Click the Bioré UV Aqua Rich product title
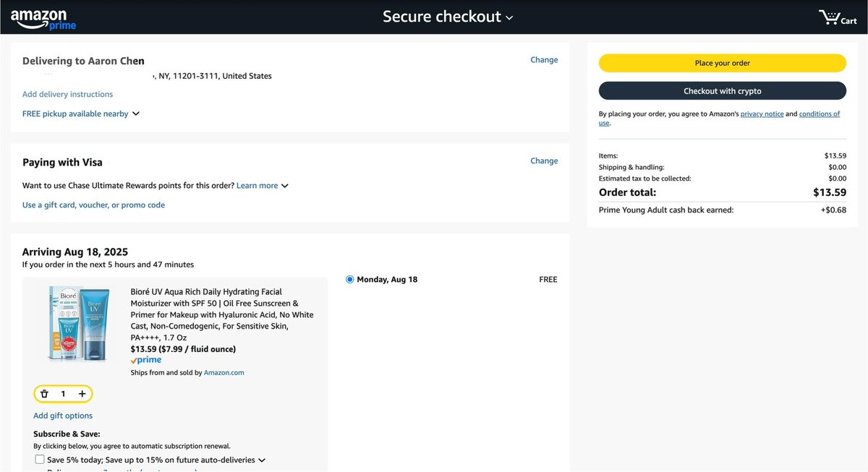The width and height of the screenshot is (868, 472). coord(222,314)
